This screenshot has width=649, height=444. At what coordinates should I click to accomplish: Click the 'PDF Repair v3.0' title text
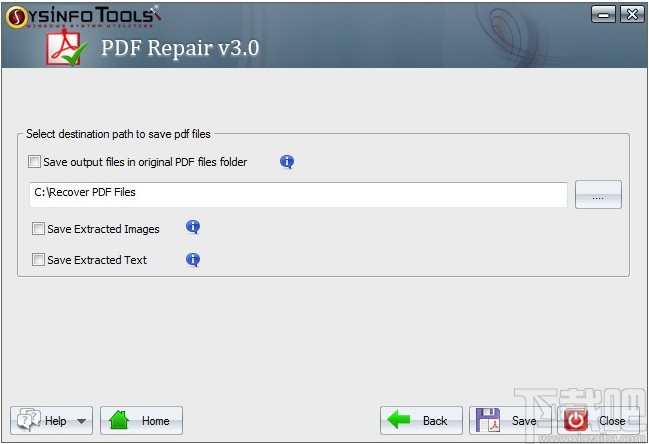[x=180, y=48]
